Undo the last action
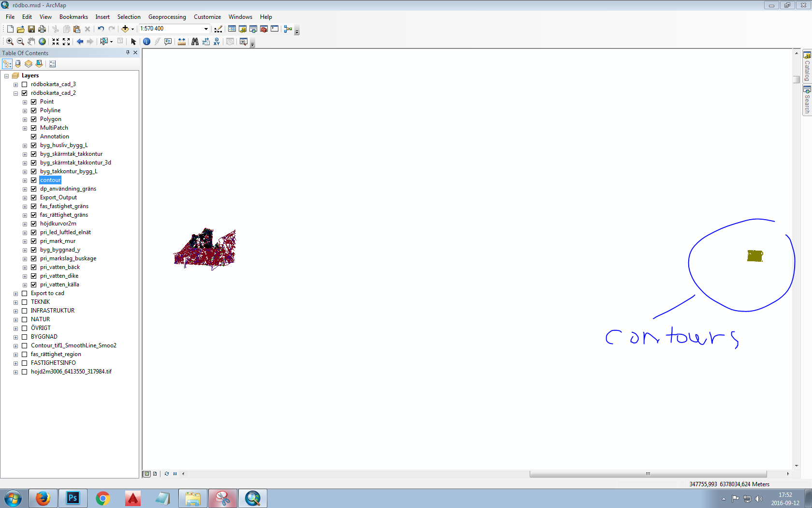The width and height of the screenshot is (812, 508). (x=101, y=29)
